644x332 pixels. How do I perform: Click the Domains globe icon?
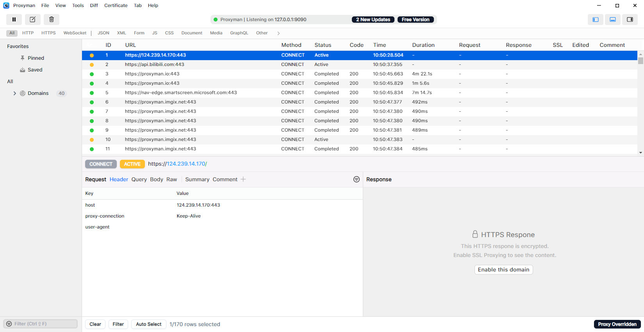23,93
